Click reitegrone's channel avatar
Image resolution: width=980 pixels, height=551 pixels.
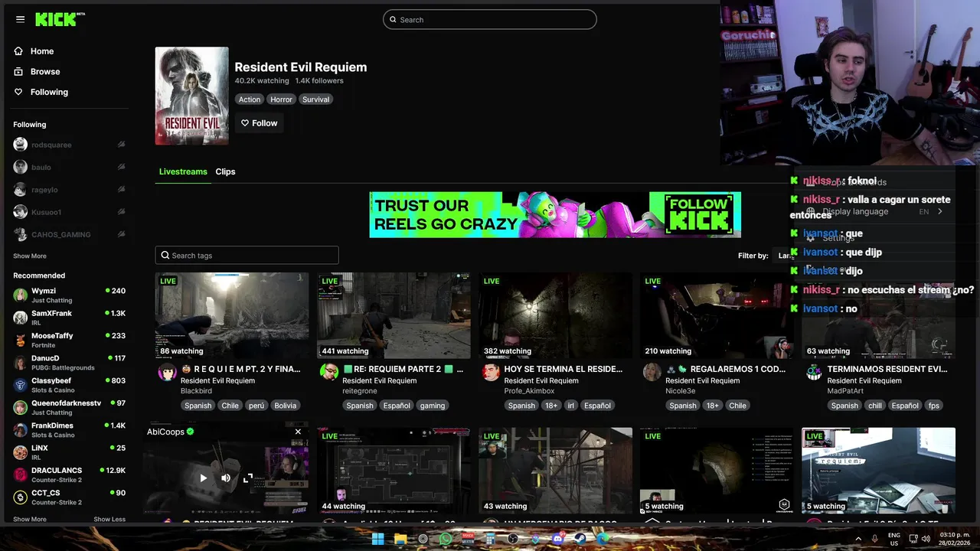(x=329, y=373)
